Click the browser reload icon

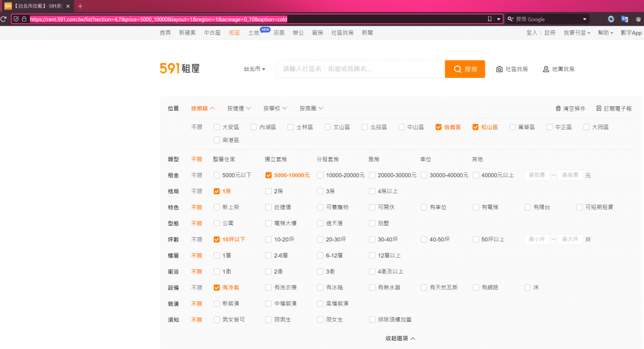3,19
